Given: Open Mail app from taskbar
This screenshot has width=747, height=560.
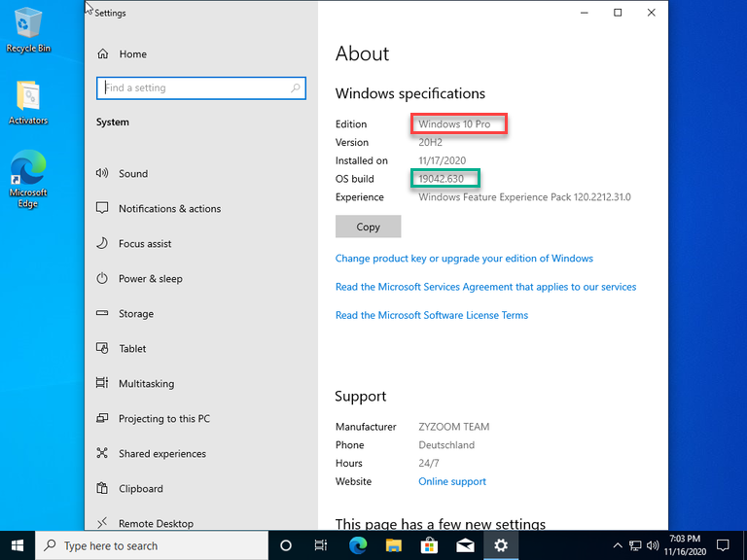Looking at the screenshot, I should [x=465, y=545].
